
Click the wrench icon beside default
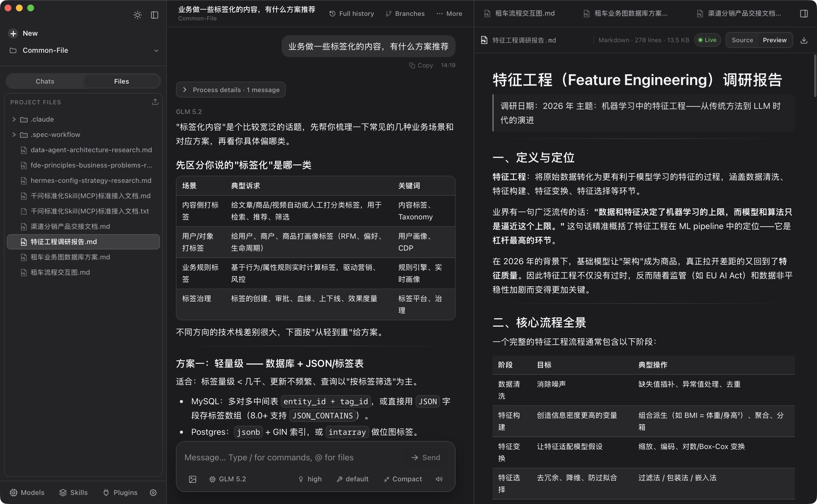(x=340, y=479)
